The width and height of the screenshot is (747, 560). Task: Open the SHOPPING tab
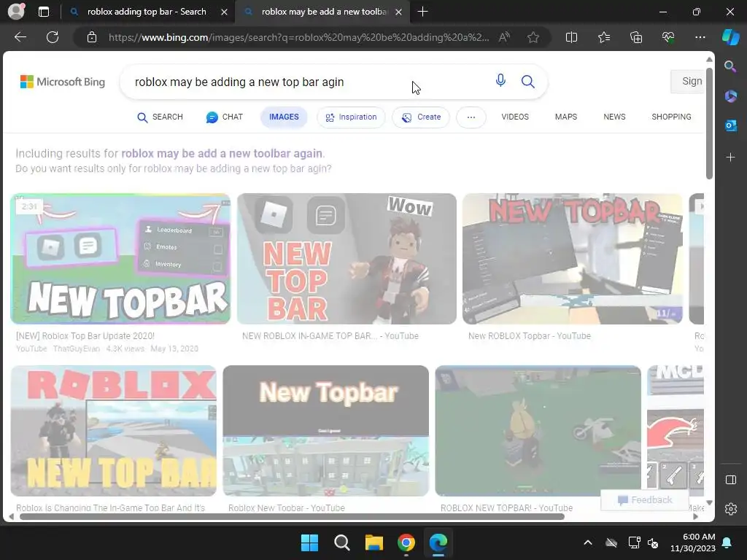pyautogui.click(x=671, y=117)
